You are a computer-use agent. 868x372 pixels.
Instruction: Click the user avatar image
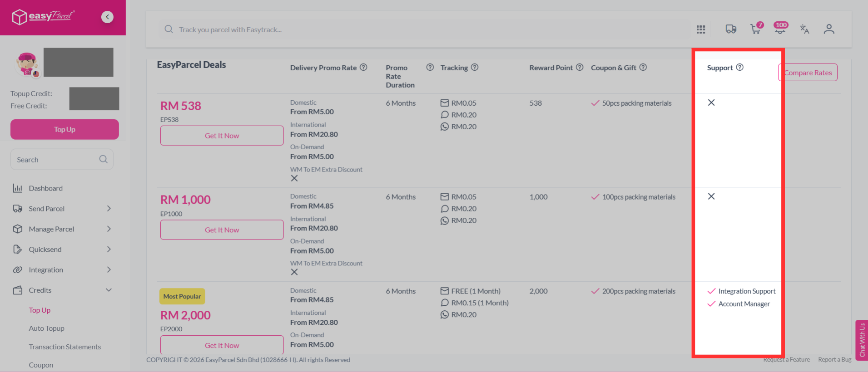point(27,64)
